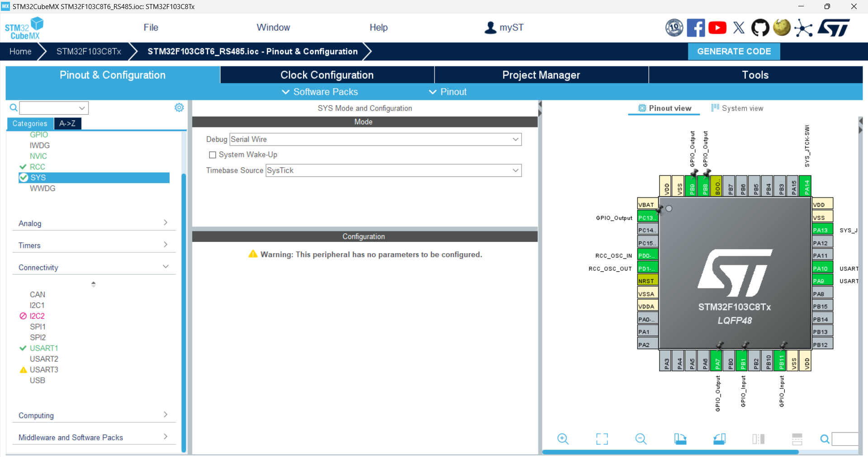This screenshot has width=868, height=457.
Task: Select the NVIC entry
Action: pos(38,156)
